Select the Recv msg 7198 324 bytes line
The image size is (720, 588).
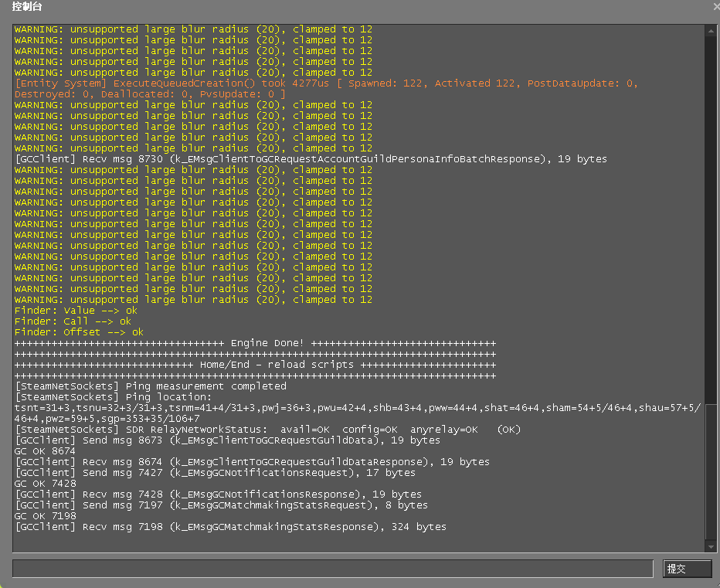coord(230,527)
